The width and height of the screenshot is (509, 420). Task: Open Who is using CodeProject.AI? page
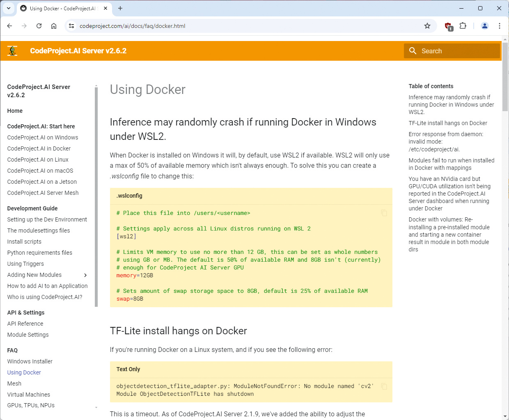tap(45, 297)
